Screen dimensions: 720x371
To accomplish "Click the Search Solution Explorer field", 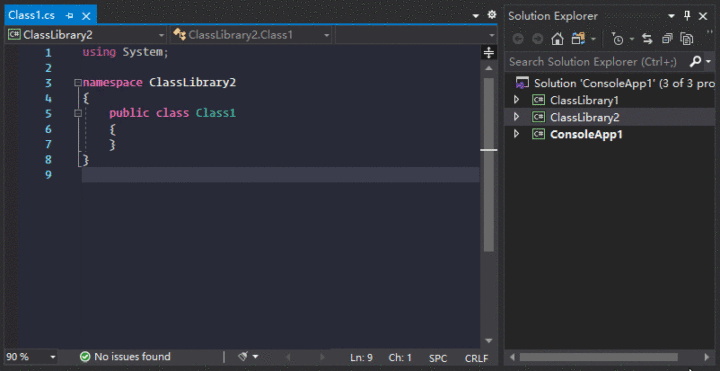I will click(x=596, y=62).
